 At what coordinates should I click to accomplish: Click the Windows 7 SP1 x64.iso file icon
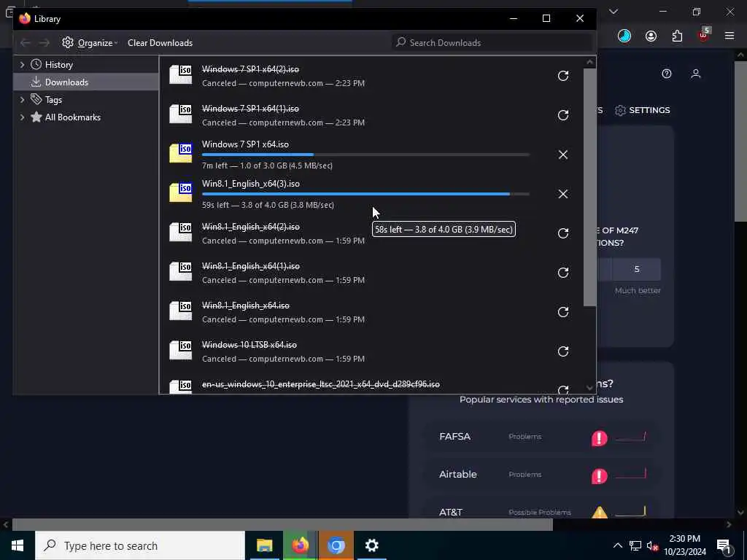181,153
